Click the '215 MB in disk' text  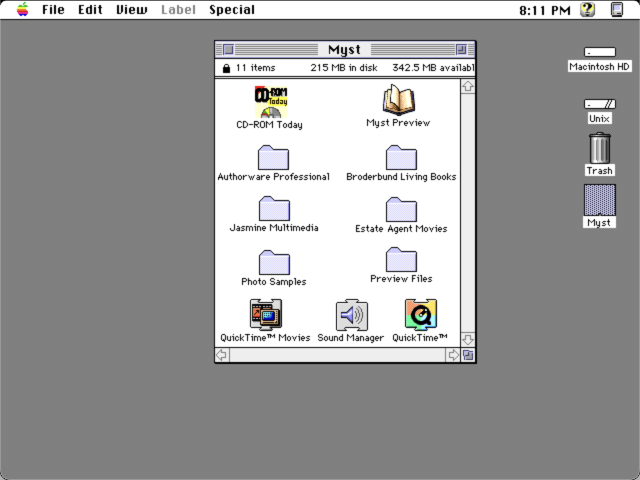click(344, 68)
